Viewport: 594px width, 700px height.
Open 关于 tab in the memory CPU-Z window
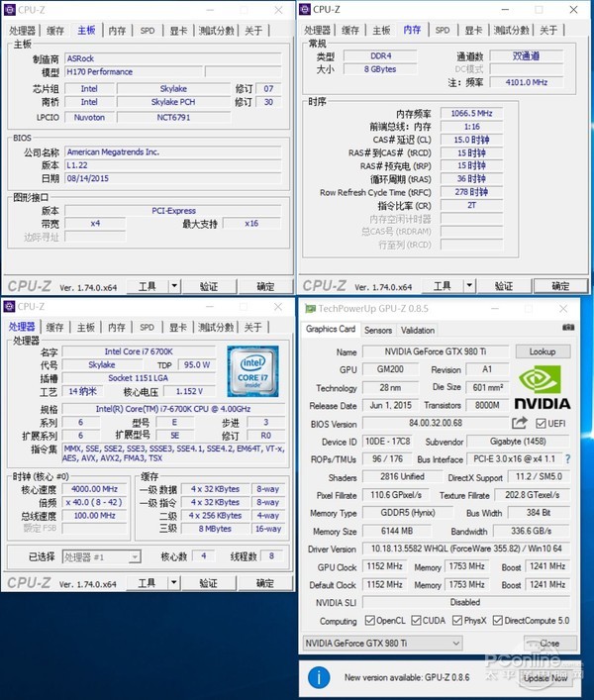point(548,30)
